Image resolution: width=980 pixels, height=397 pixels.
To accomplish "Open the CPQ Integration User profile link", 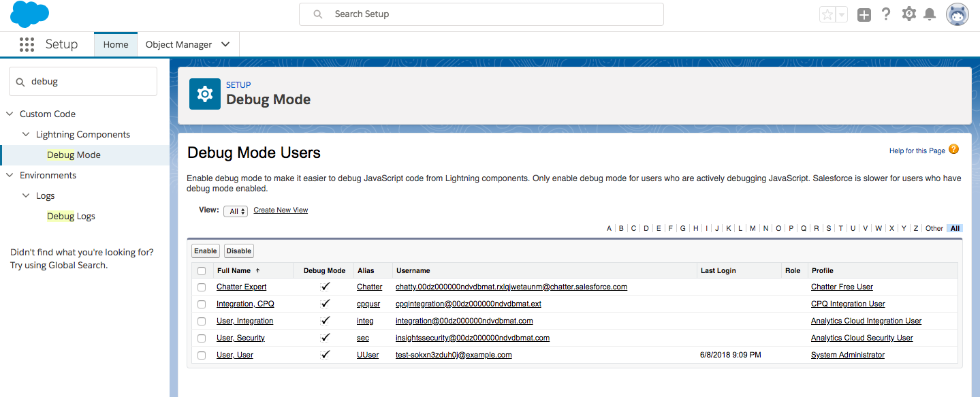I will pos(848,304).
